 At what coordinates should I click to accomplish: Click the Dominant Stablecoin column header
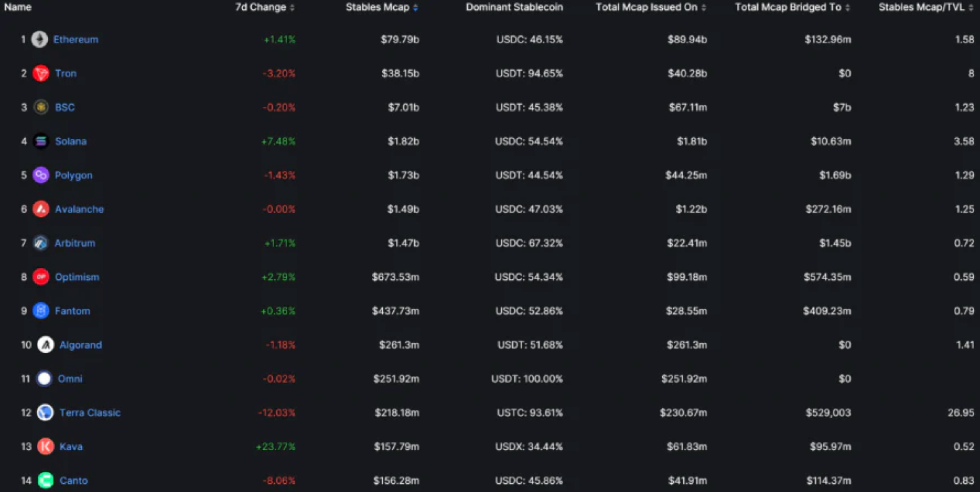point(514,7)
